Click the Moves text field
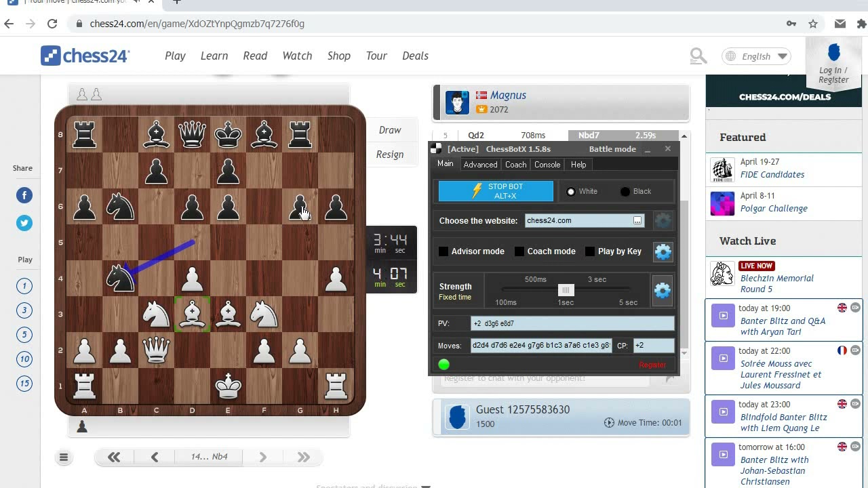 click(541, 346)
